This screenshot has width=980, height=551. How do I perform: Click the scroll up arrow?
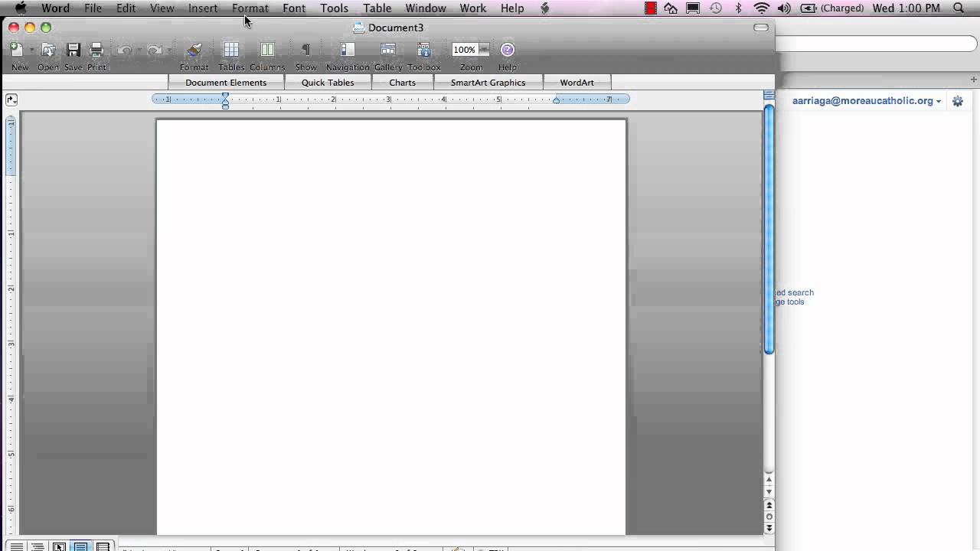coord(769,479)
